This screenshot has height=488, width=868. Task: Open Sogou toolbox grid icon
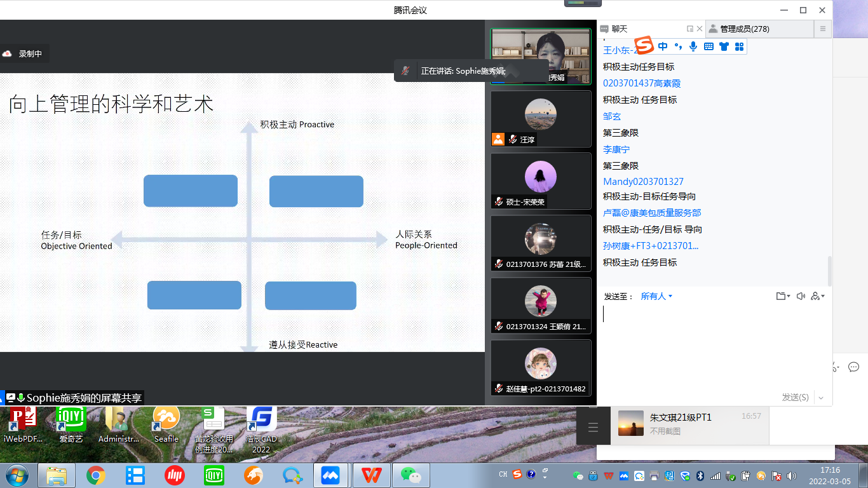coord(739,46)
